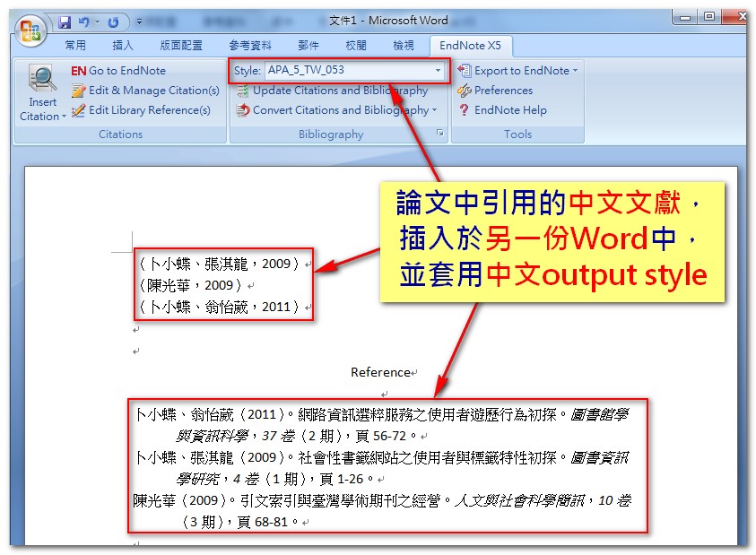756x555 pixels.
Task: Open EndNote Help
Action: pyautogui.click(x=510, y=110)
